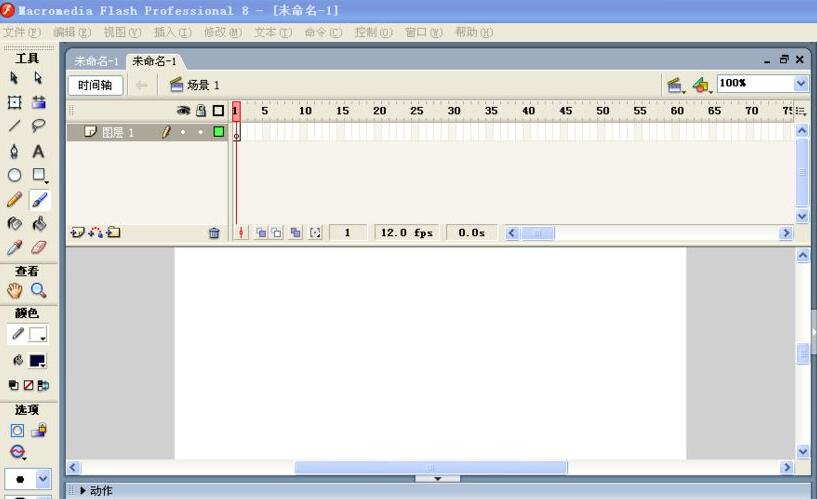Click the Swap Colors icon
The width and height of the screenshot is (817, 499).
coord(43,385)
